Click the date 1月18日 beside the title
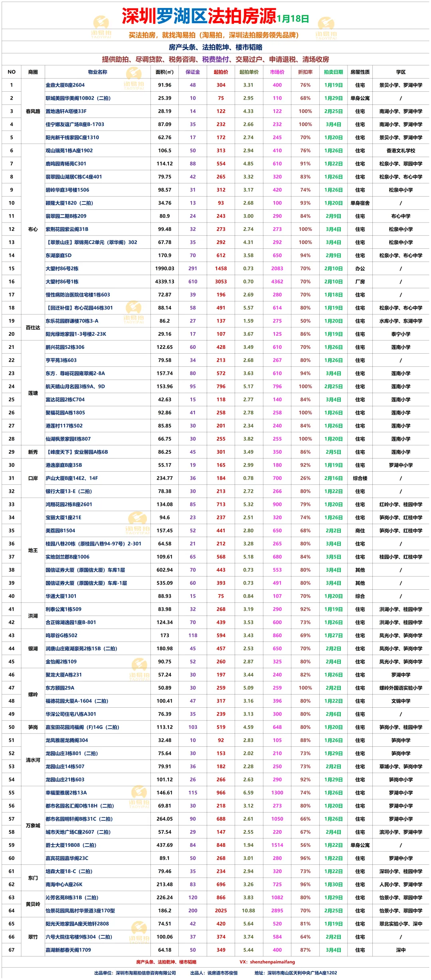The width and height of the screenshot is (431, 980). (x=293, y=19)
